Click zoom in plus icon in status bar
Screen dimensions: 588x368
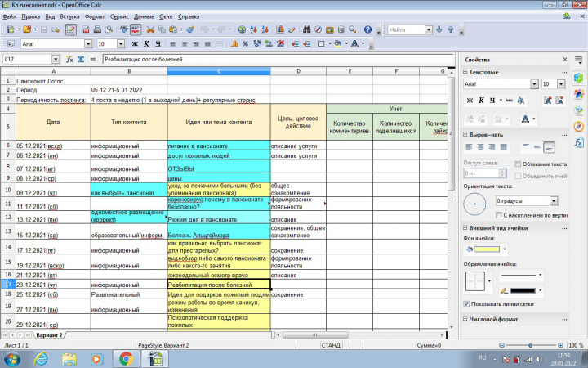pos(560,345)
